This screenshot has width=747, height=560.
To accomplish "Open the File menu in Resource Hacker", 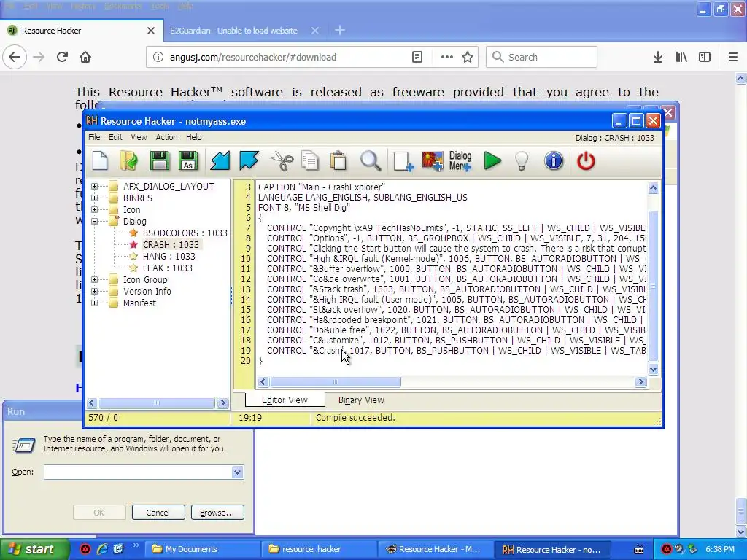I will [x=94, y=137].
